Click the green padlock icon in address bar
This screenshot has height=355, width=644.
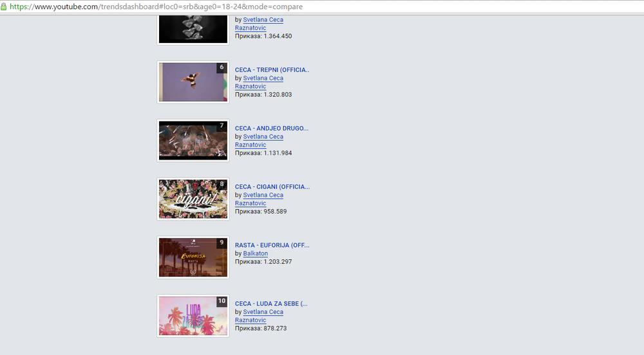point(4,6)
